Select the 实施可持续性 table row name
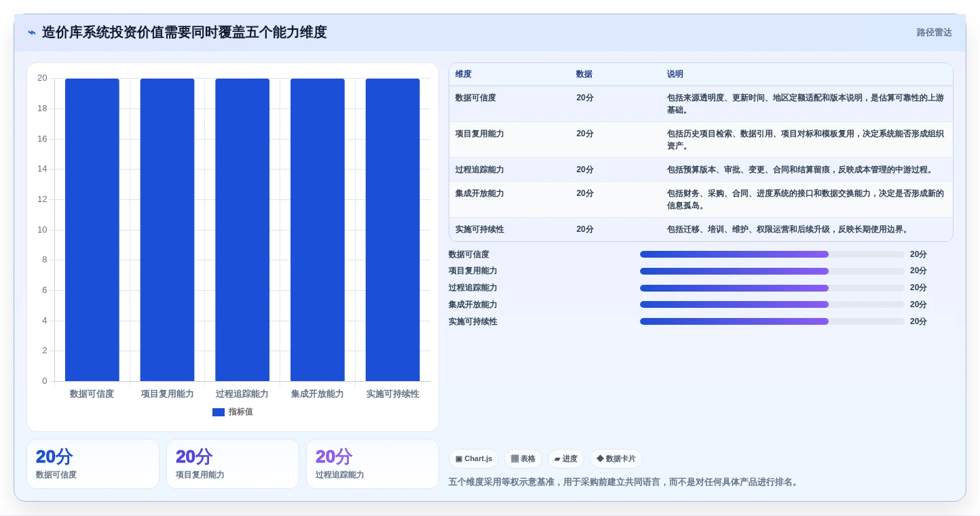This screenshot has width=980, height=516. pos(480,230)
